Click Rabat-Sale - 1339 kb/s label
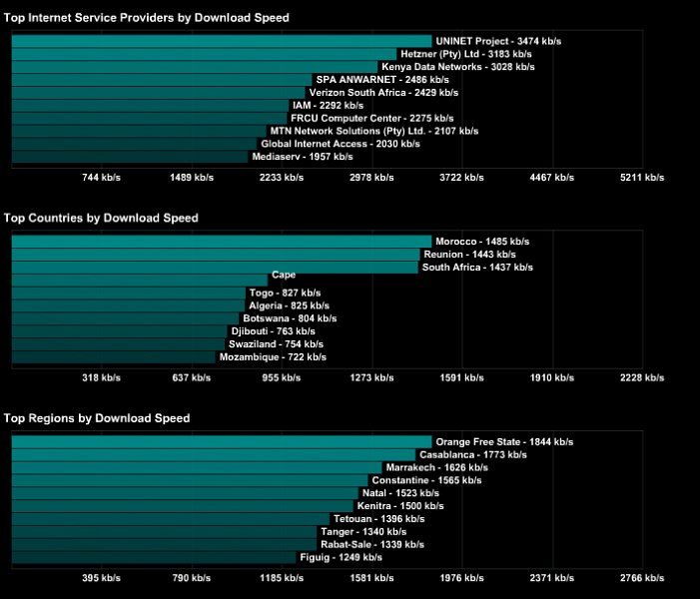The width and height of the screenshot is (700, 599). tap(372, 544)
